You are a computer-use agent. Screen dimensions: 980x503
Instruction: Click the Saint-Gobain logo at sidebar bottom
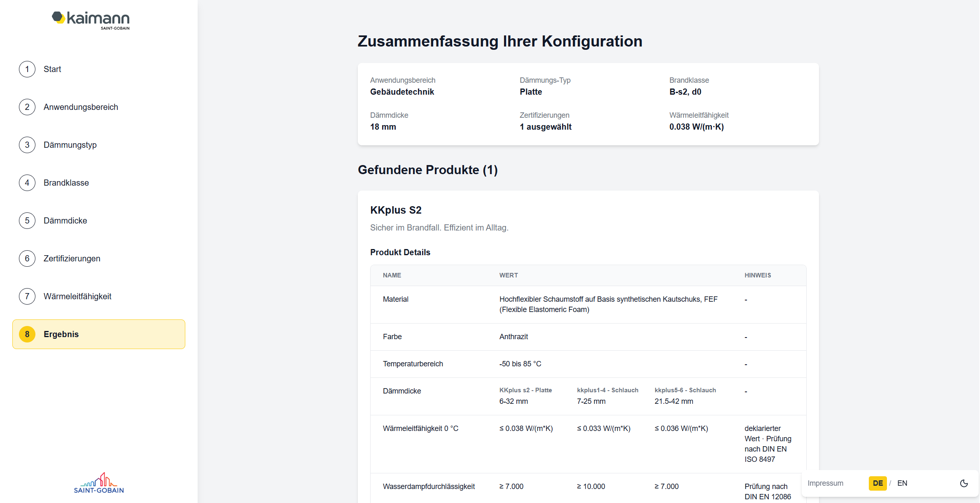(x=99, y=483)
